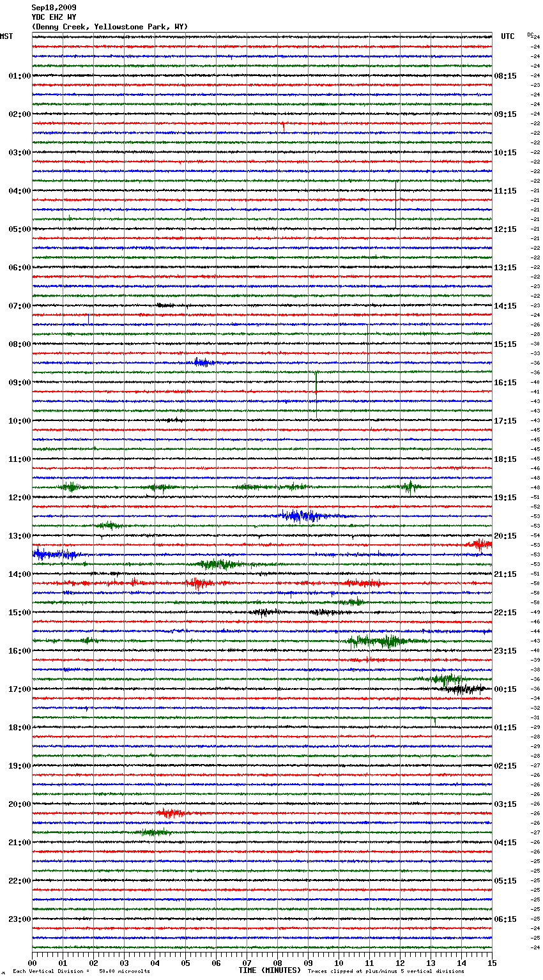
Task: Click minute tick label 10 on bottom axis
Action: [339, 963]
